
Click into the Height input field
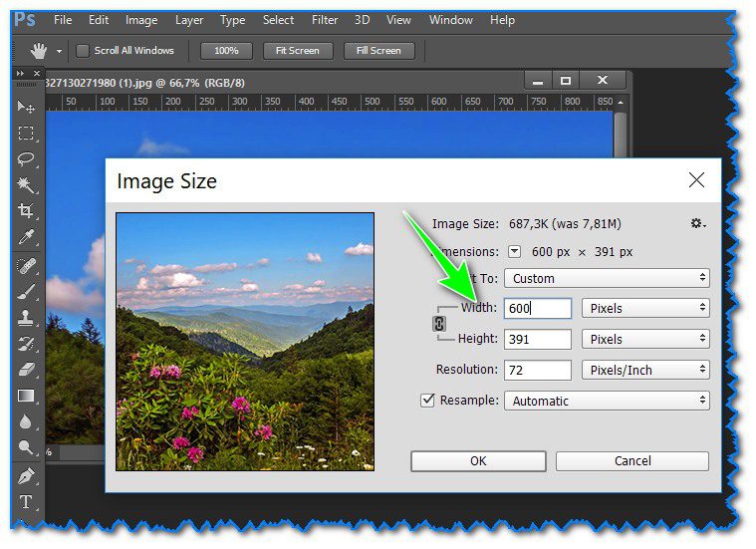coord(537,340)
